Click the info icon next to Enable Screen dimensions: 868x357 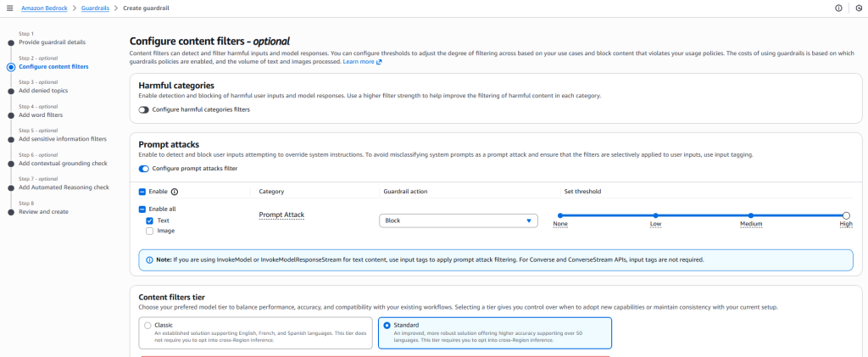[175, 192]
